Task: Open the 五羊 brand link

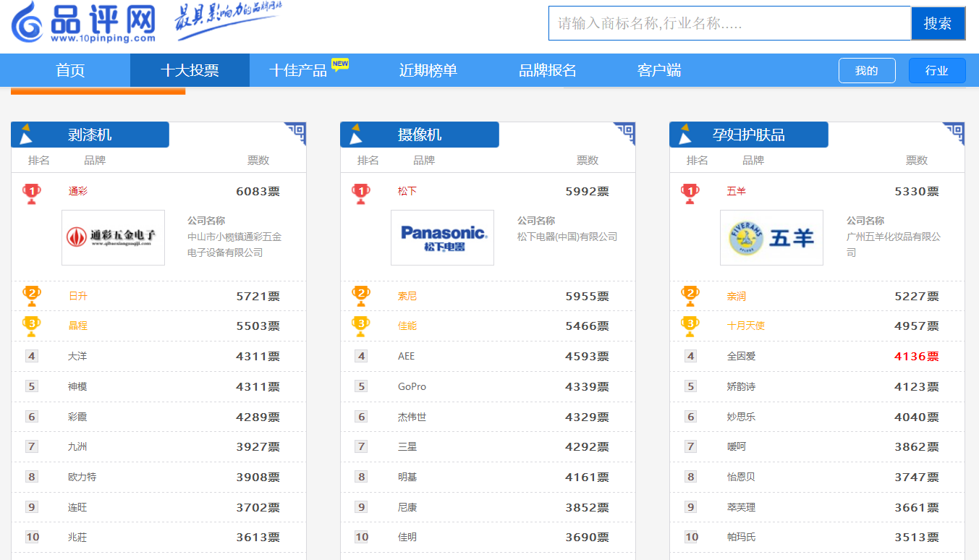Action: (736, 192)
